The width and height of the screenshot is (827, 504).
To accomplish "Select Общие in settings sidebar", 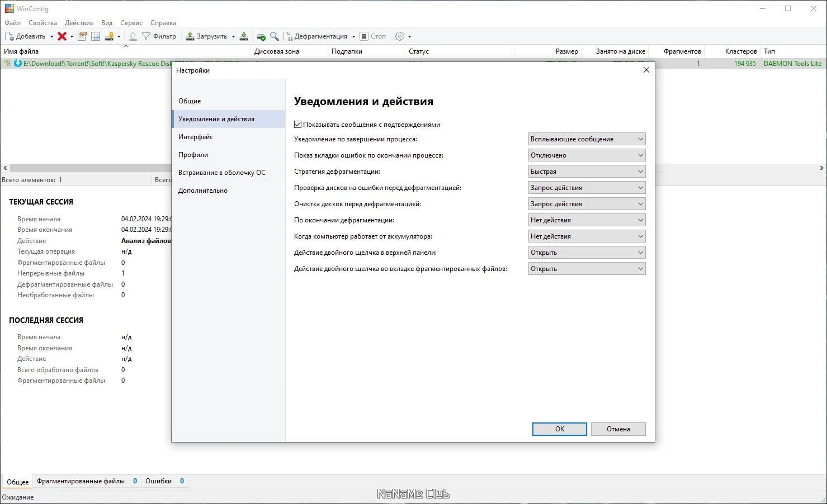I will click(x=229, y=101).
